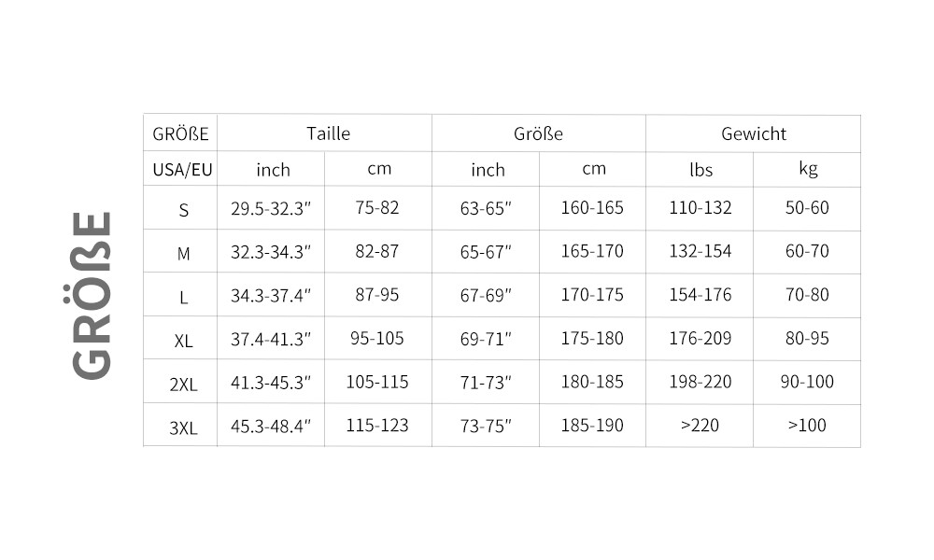
Task: Select the XL size row label
Action: 183,341
